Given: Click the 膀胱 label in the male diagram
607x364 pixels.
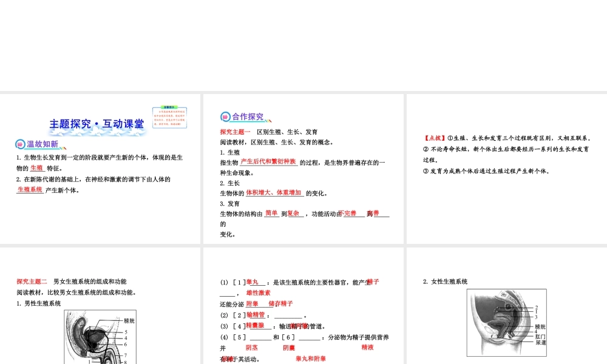Looking at the screenshot, I should point(129,321).
